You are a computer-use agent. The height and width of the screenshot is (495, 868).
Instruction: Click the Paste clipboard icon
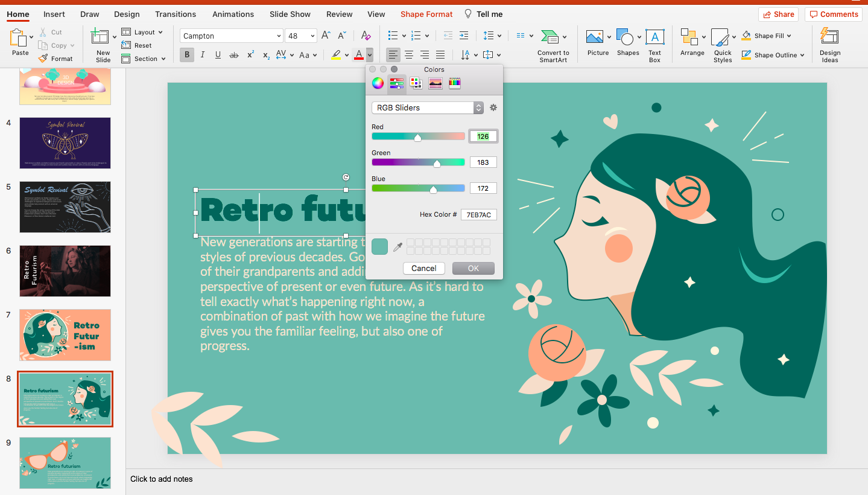[17, 38]
